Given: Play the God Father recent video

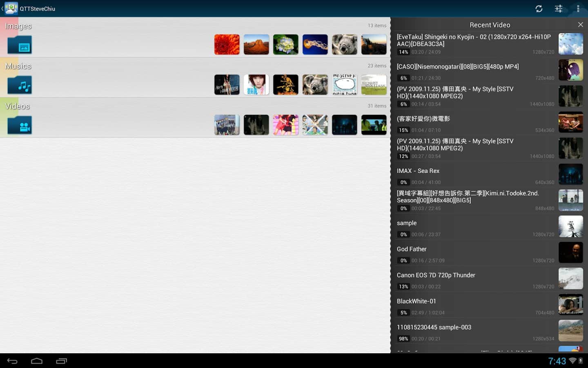Looking at the screenshot, I should tap(474, 254).
